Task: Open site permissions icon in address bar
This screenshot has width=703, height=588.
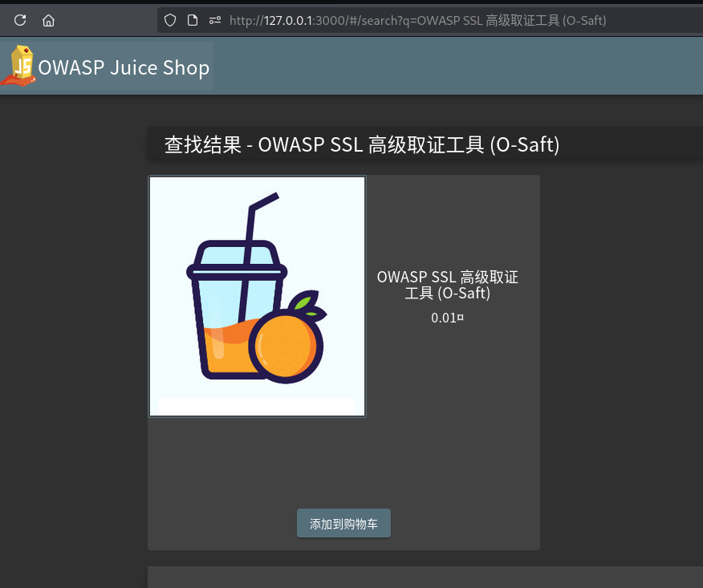Action: 215,20
